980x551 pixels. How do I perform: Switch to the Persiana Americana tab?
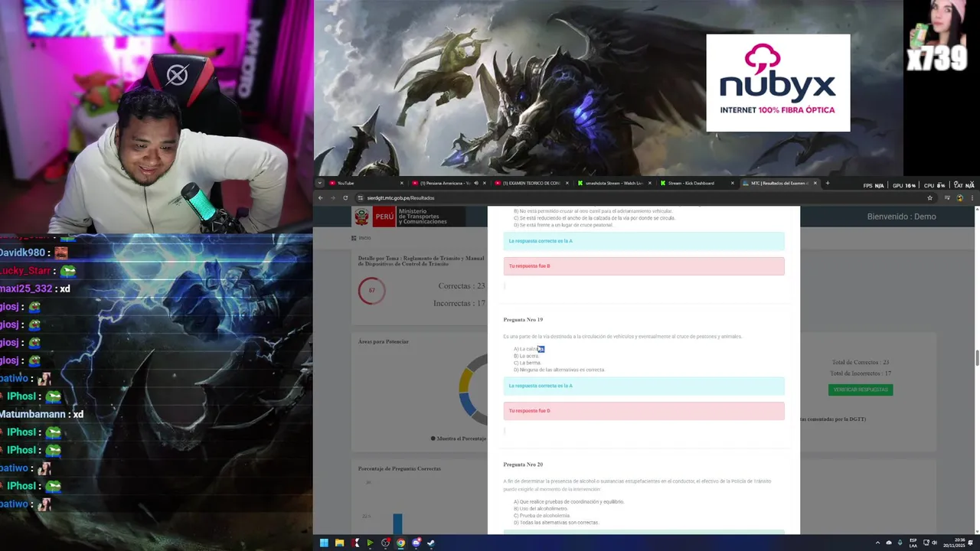449,183
